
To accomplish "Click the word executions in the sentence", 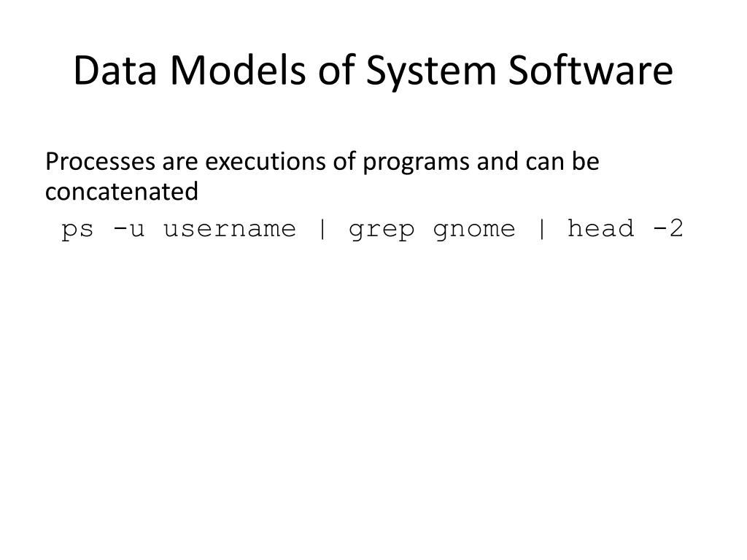I will click(x=266, y=161).
